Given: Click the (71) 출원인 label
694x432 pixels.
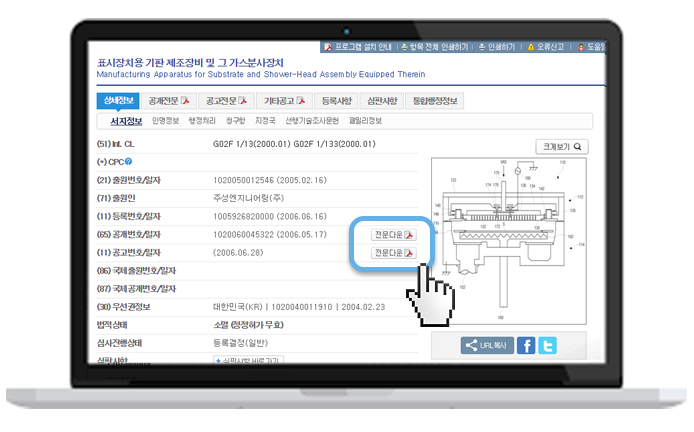Looking at the screenshot, I should coord(116,198).
